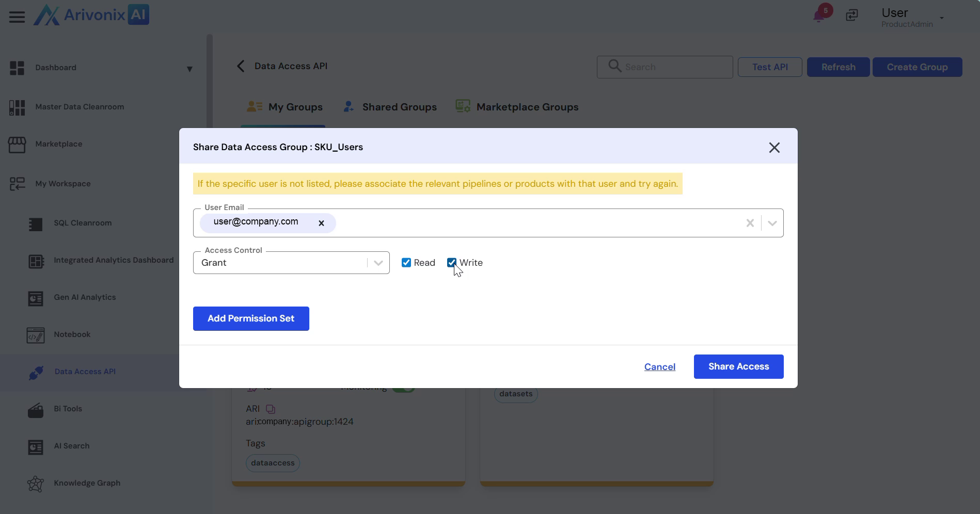The image size is (980, 514).
Task: Click the Share Access button
Action: pos(738,366)
